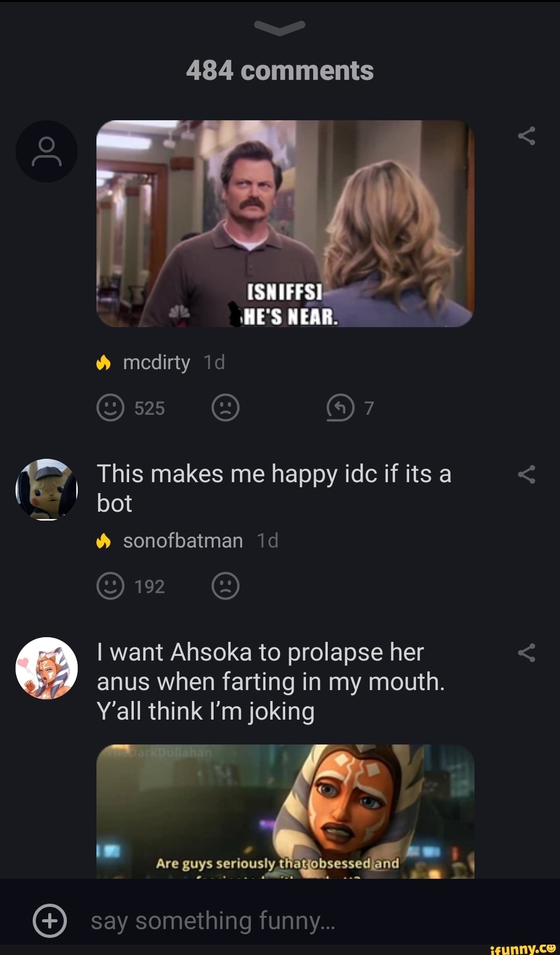This screenshot has height=955, width=560.
Task: Share sonofbatman's comment
Action: tap(526, 474)
